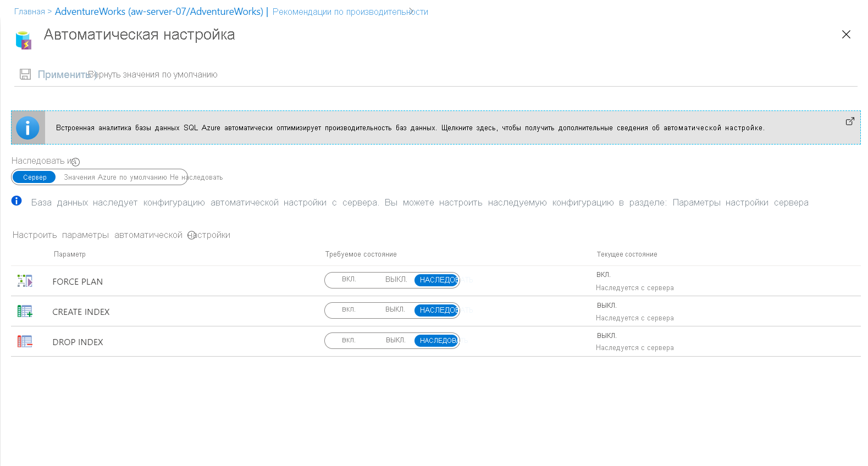Click Наследуется с сервера in FORCE PLAN row
This screenshot has width=868, height=466.
[x=635, y=288]
